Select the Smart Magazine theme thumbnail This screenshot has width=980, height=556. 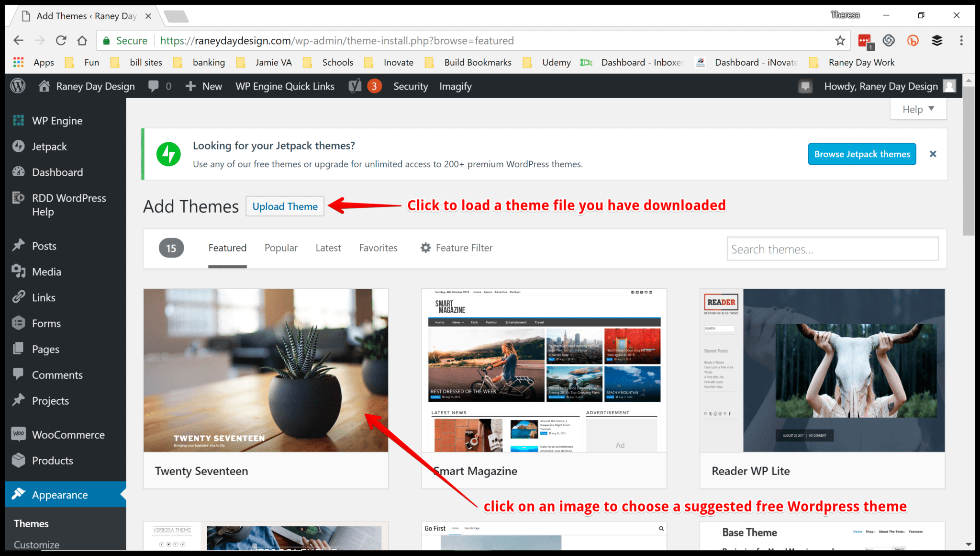pyautogui.click(x=544, y=370)
